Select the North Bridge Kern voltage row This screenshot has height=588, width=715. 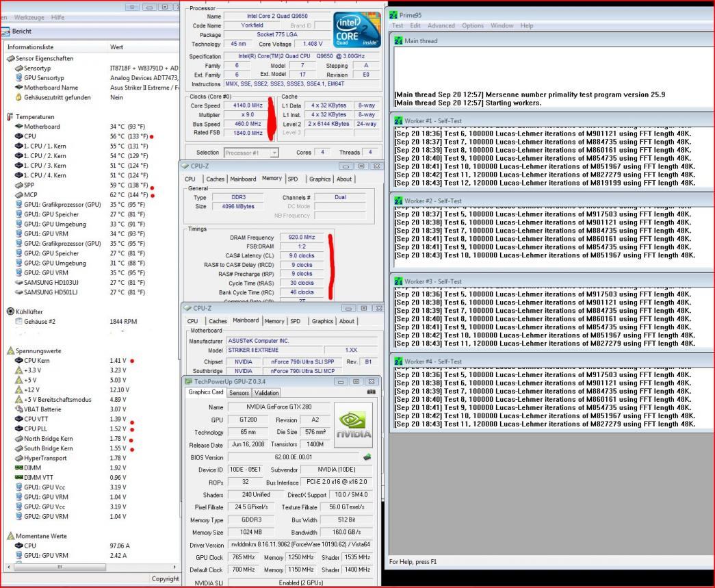click(x=90, y=438)
